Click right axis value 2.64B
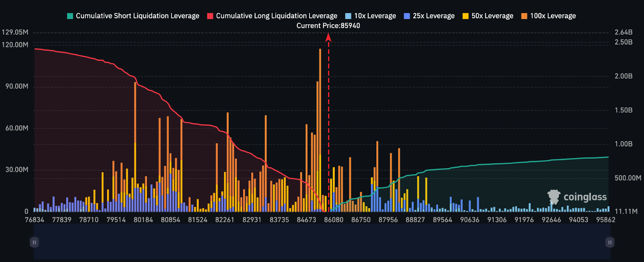Image resolution: width=644 pixels, height=262 pixels. (x=623, y=32)
